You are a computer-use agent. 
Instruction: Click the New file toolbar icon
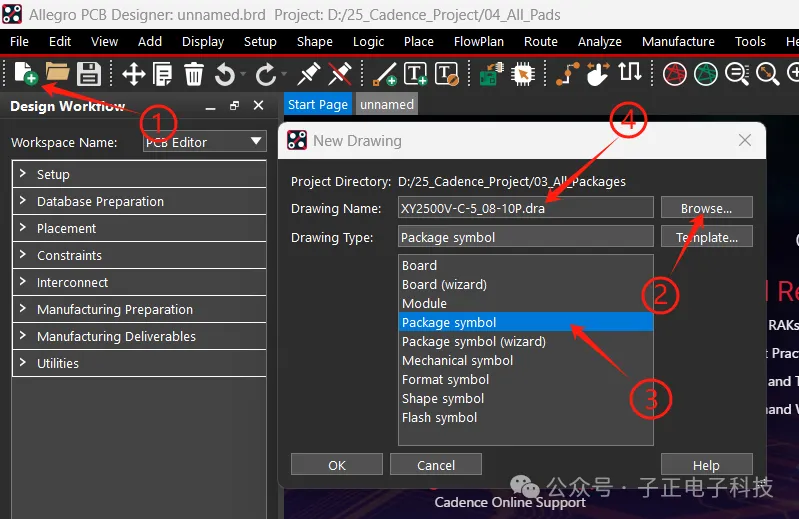point(25,74)
